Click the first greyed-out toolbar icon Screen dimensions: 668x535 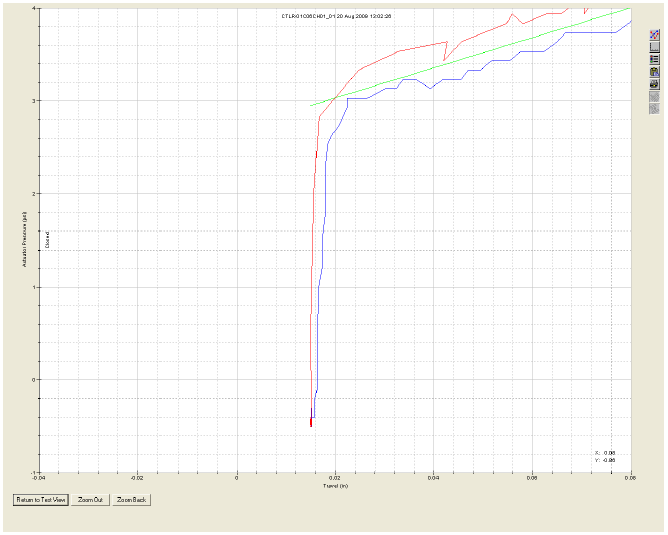pos(654,97)
